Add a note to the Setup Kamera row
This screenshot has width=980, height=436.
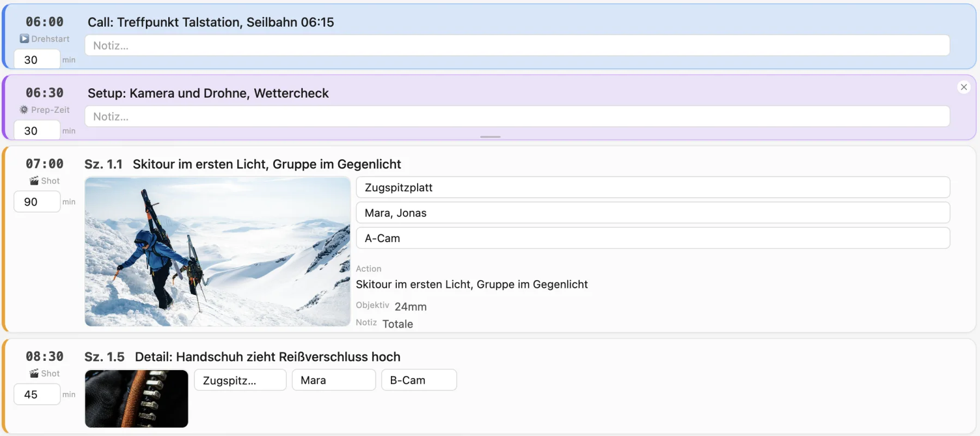tap(517, 116)
